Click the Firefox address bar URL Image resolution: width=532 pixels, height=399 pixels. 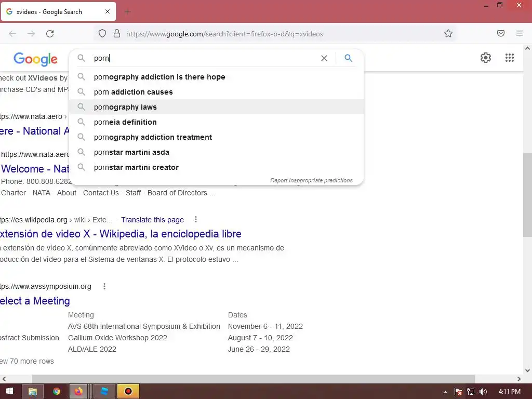[224, 34]
